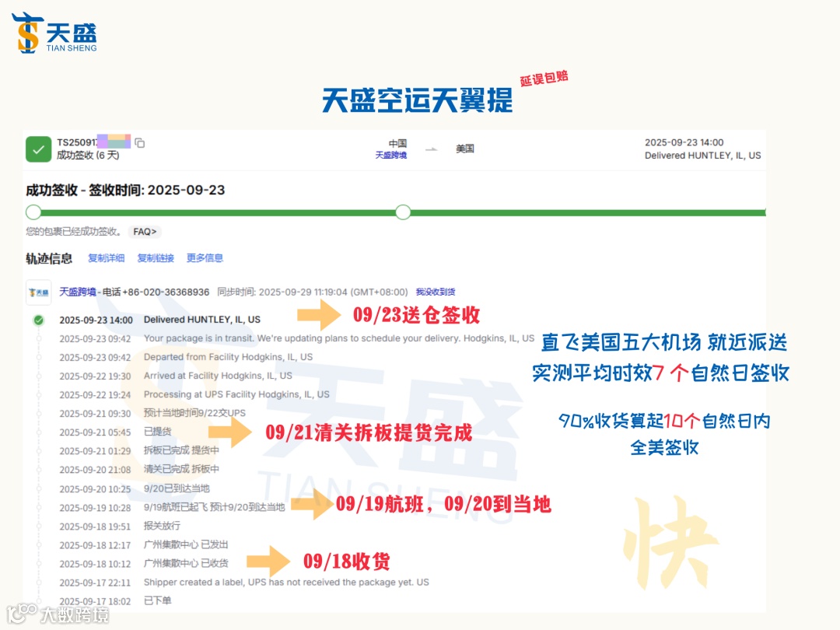
Task: Click the 大数跨境 logo at bottom left
Action: tap(58, 614)
